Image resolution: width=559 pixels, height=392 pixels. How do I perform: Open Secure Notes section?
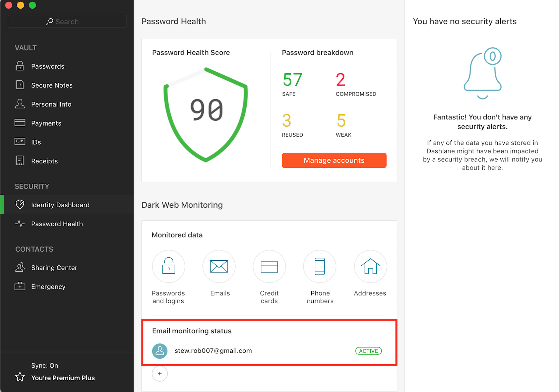52,85
